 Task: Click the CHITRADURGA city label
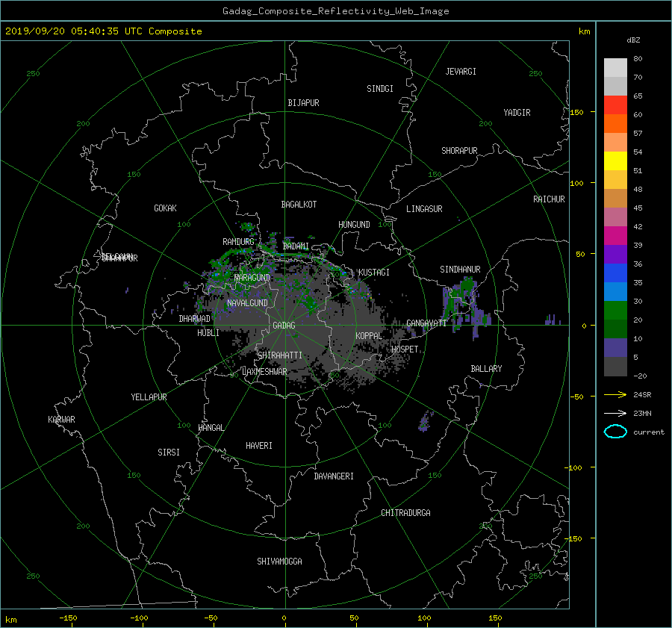point(405,513)
